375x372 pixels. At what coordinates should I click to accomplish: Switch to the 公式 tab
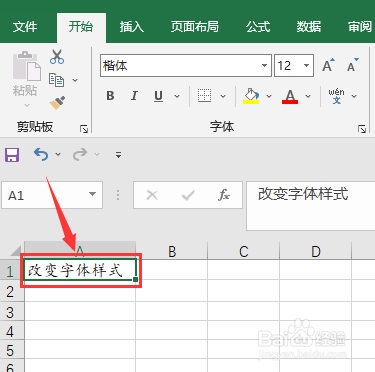point(258,27)
